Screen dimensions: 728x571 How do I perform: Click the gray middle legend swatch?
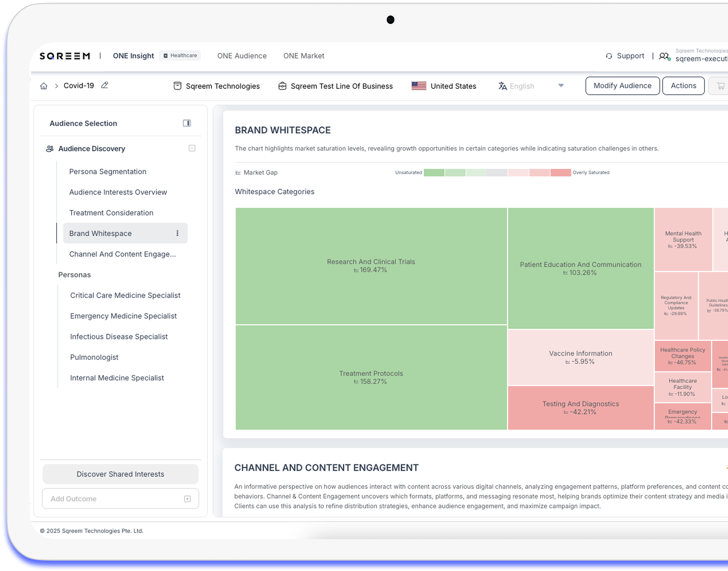497,173
